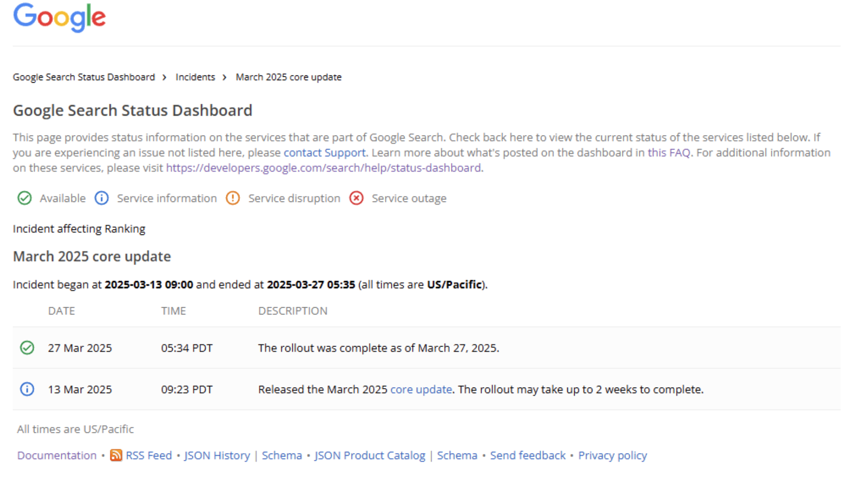855x504 pixels.
Task: Open Schema link after JSON History
Action: 282,456
